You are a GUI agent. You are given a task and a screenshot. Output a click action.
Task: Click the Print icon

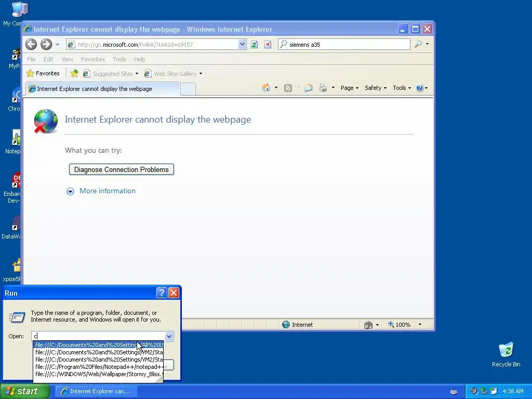(x=323, y=88)
